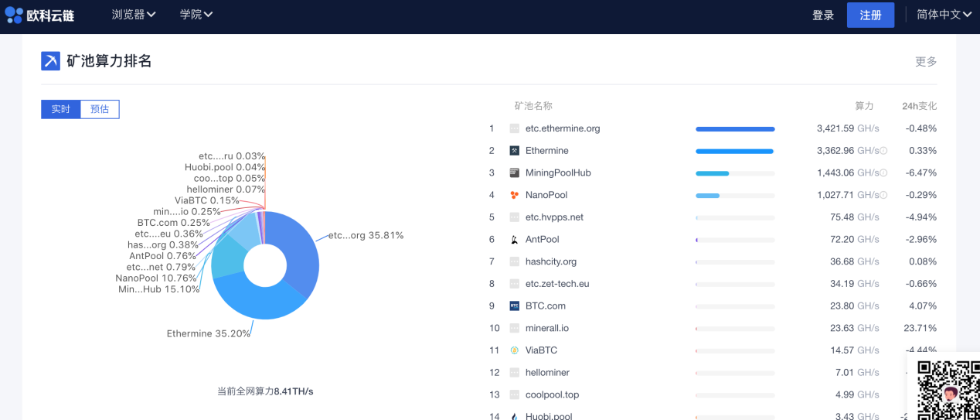
Task: Click the QR code thumbnail
Action: click(948, 390)
